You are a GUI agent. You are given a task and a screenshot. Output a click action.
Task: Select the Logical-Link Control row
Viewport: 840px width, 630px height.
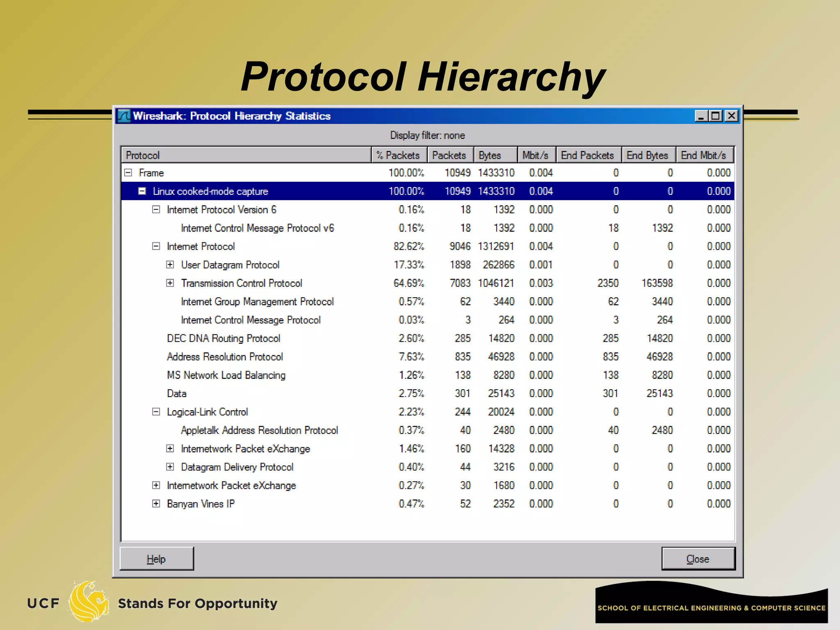(x=428, y=412)
